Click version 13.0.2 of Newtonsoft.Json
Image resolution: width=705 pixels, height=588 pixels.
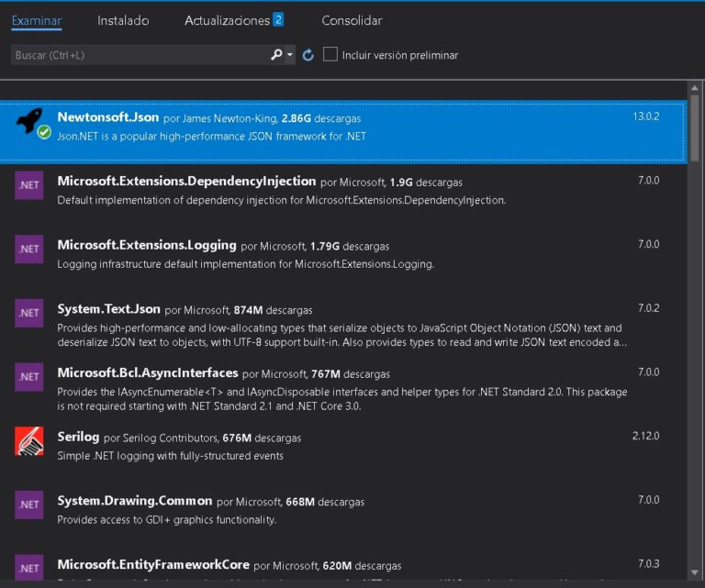[x=646, y=116]
